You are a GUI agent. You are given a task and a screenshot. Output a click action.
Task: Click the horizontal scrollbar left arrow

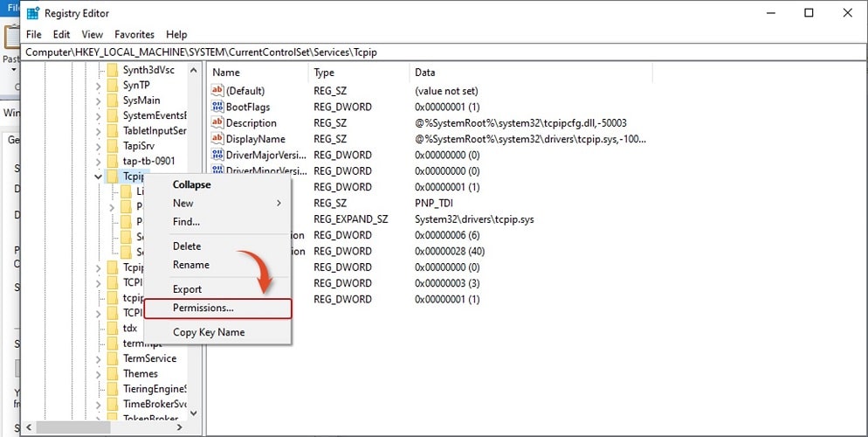coord(29,427)
